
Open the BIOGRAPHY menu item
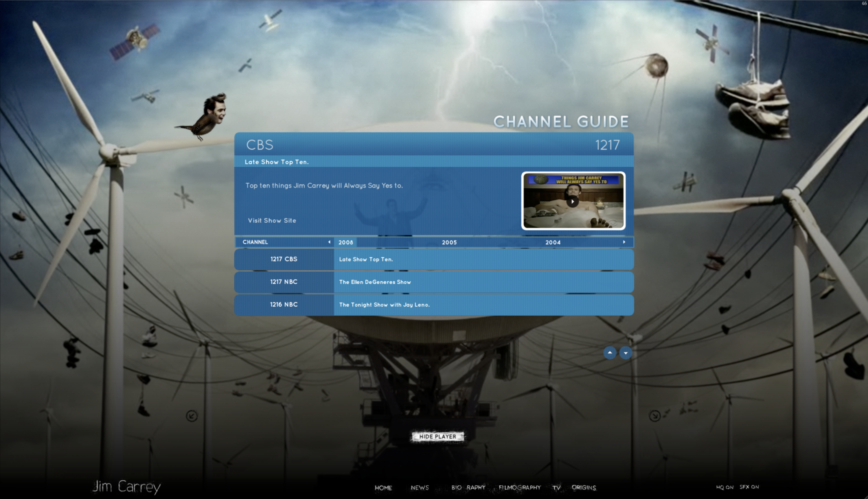tap(468, 487)
